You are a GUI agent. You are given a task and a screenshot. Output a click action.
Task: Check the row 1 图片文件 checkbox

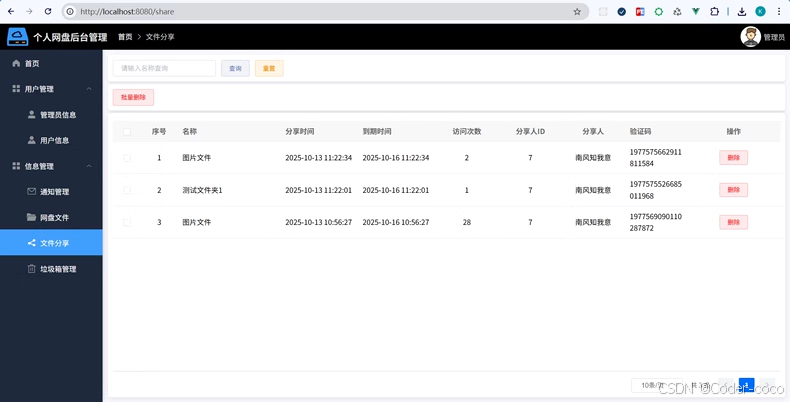[127, 158]
